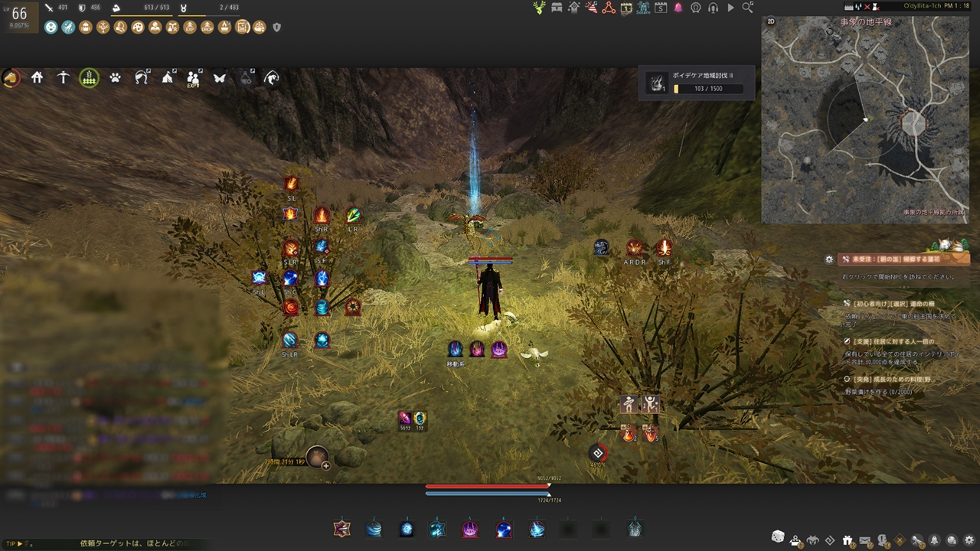
Task: Open the calendar day-1 reward icon
Action: [x=626, y=8]
